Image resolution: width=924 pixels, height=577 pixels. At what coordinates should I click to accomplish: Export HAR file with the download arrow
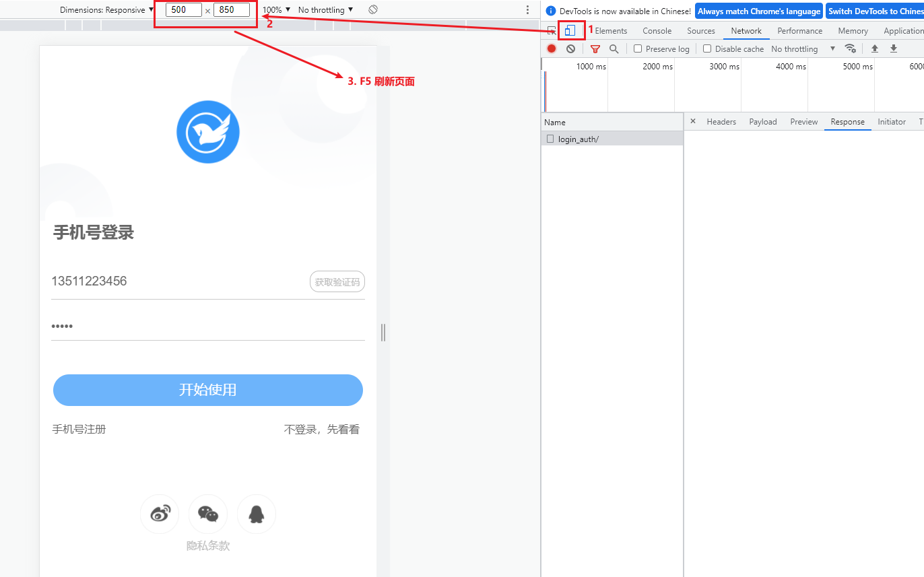point(894,48)
